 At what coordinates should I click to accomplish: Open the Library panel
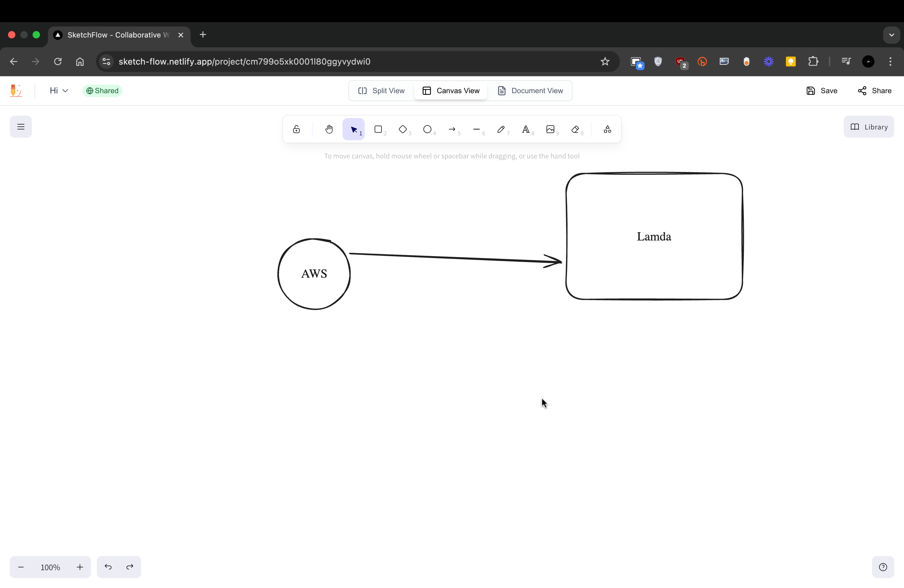[869, 127]
